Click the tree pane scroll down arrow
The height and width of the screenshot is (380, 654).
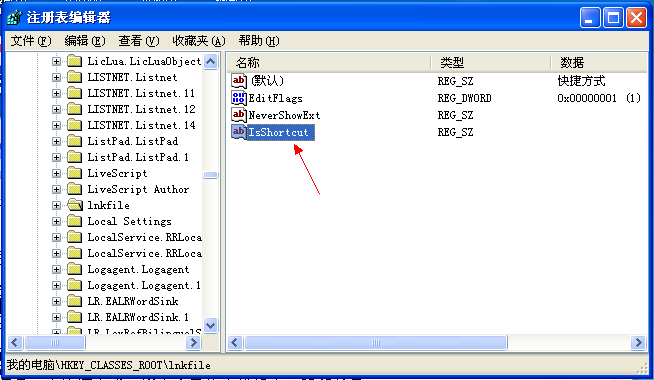[x=211, y=325]
